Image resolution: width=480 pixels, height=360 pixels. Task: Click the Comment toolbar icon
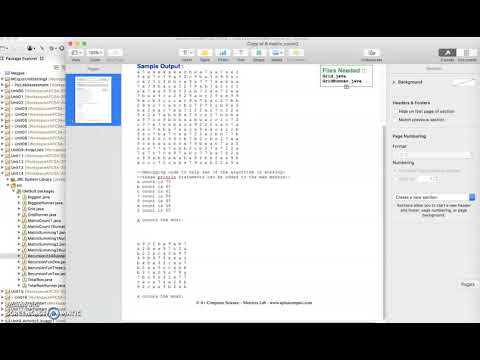point(295,53)
